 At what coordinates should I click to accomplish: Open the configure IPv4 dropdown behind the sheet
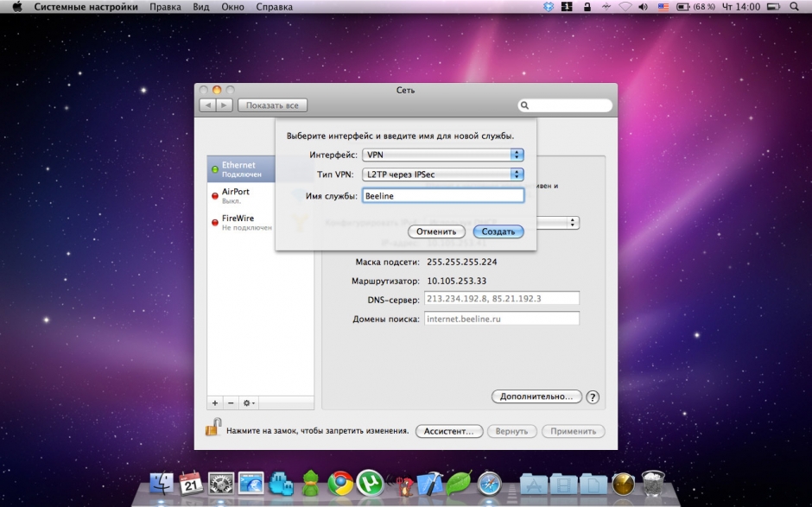(x=558, y=223)
